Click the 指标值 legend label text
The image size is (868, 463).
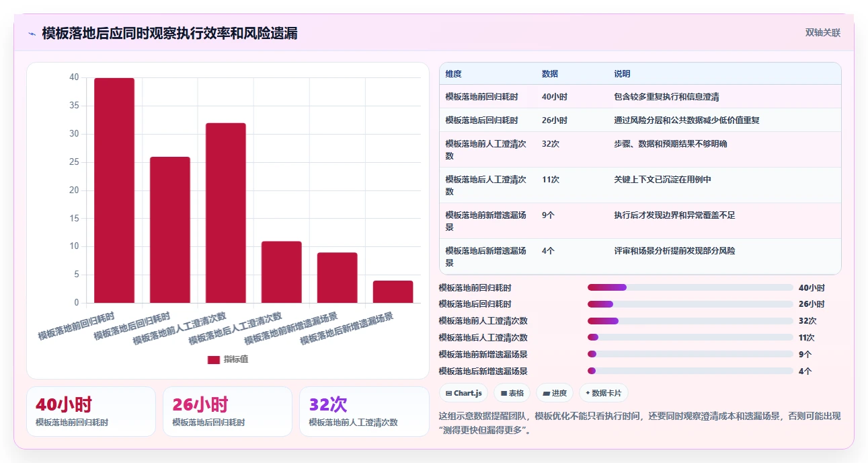pyautogui.click(x=236, y=359)
